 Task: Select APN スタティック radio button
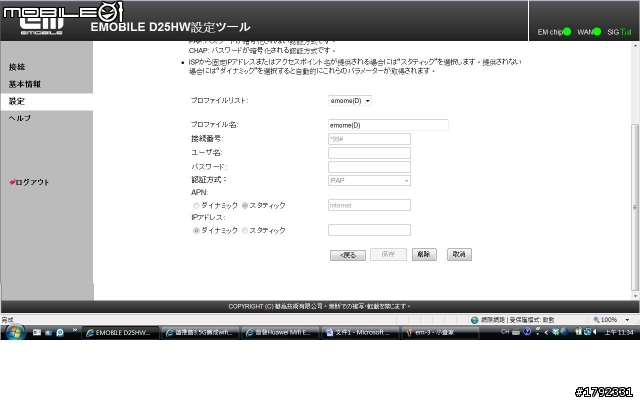(245, 205)
